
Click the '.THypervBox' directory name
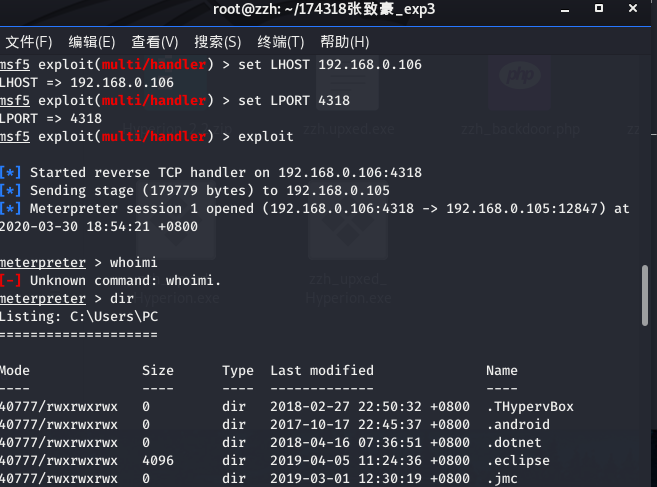pos(530,407)
